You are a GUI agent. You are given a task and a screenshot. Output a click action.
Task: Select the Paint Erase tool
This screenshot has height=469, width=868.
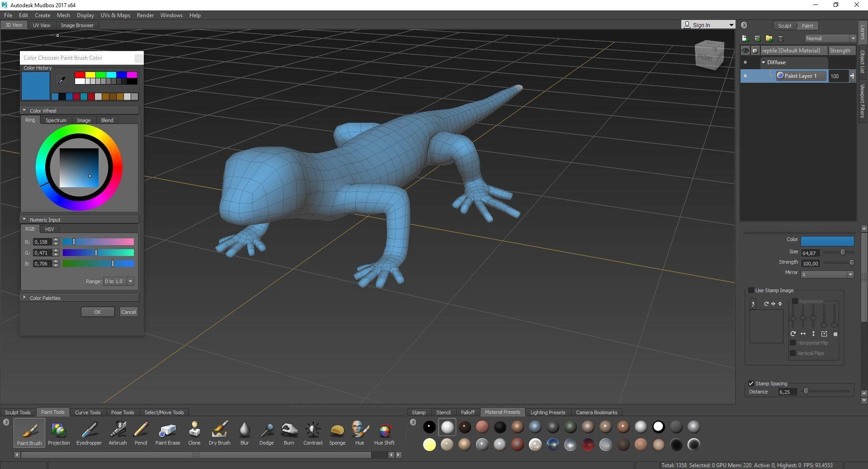point(168,433)
